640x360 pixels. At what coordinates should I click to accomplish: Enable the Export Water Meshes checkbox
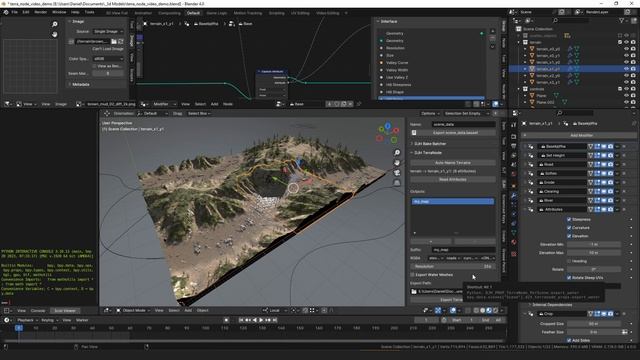pyautogui.click(x=412, y=275)
